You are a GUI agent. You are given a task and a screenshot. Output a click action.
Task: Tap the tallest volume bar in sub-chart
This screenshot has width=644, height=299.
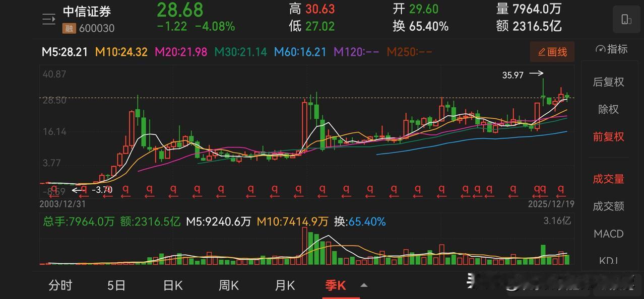pyautogui.click(x=304, y=246)
